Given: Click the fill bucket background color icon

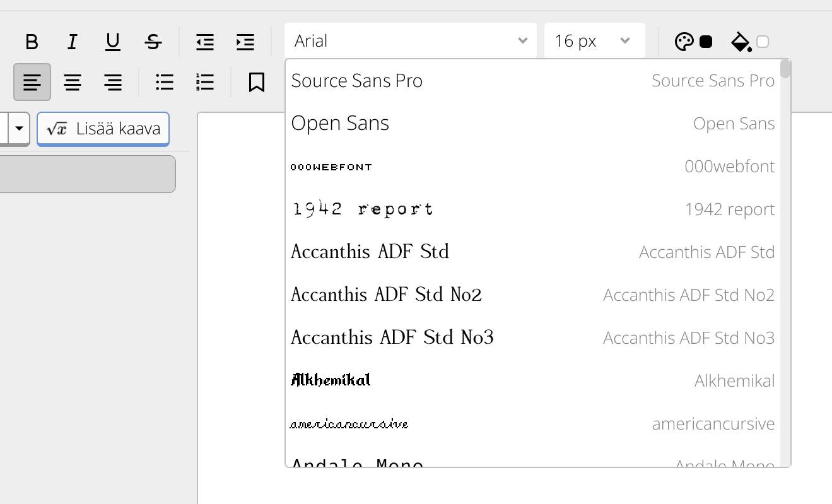Looking at the screenshot, I should point(741,42).
